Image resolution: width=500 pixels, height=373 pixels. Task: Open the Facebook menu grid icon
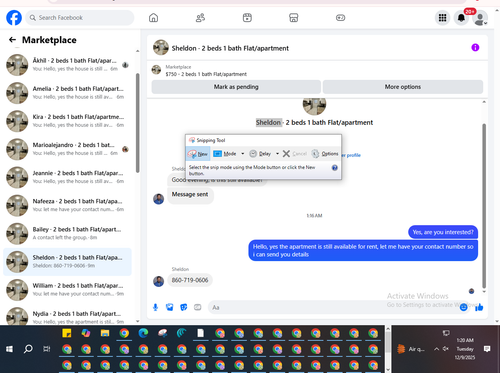pyautogui.click(x=442, y=18)
